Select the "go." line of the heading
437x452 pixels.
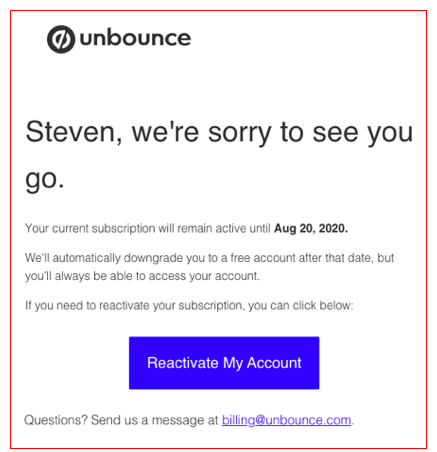pos(45,180)
